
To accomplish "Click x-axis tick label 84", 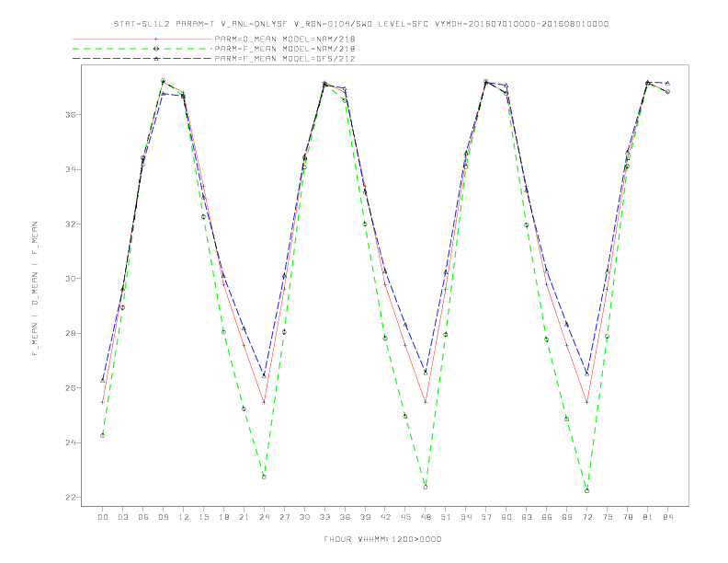I will 668,517.
